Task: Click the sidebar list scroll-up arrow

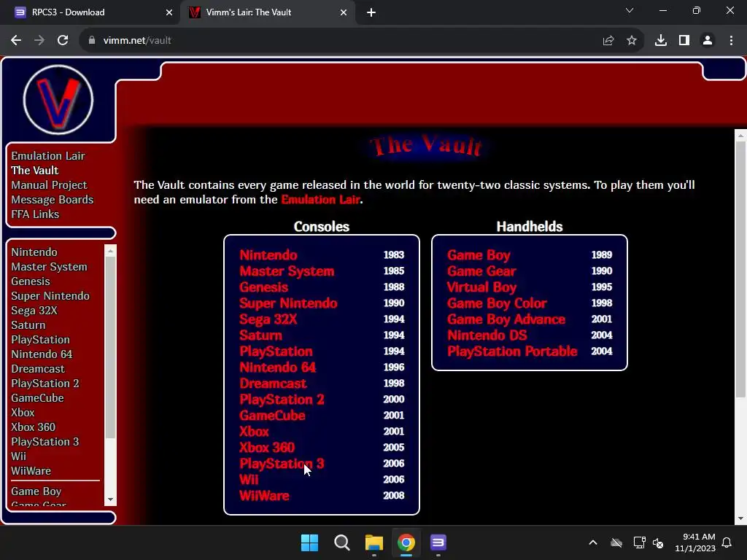Action: (111, 250)
